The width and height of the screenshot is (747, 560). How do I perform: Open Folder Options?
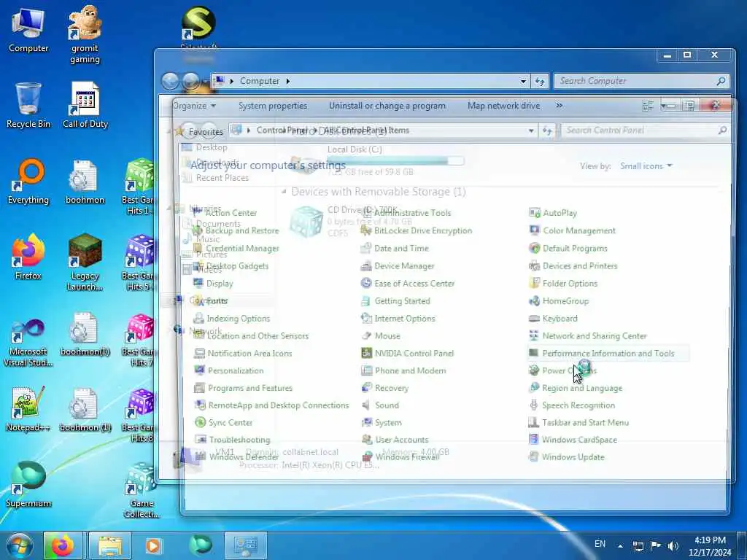pyautogui.click(x=563, y=284)
